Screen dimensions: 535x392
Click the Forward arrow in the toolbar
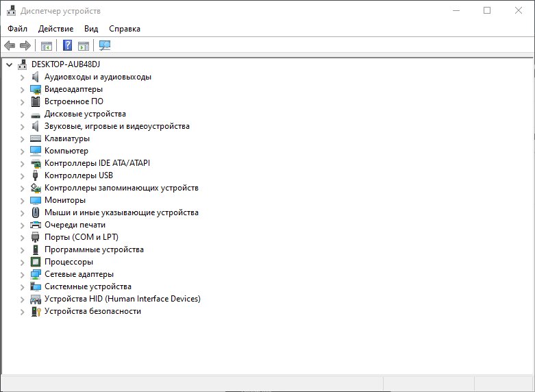click(x=25, y=46)
